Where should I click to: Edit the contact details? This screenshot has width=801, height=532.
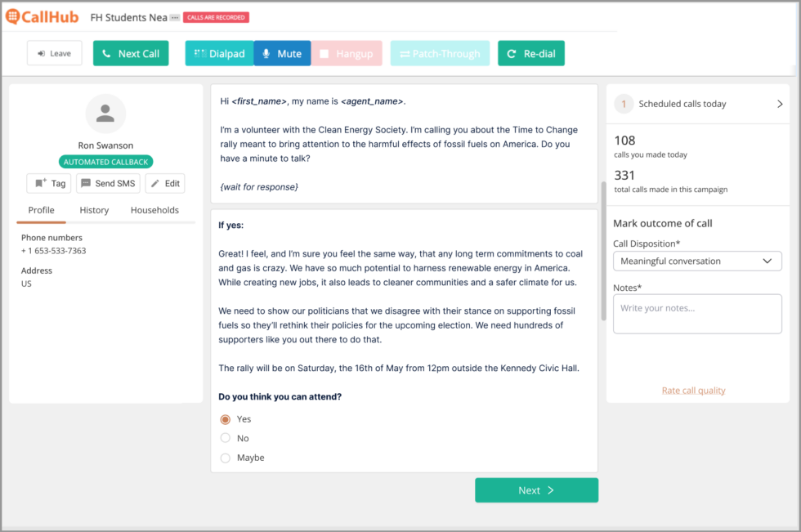[165, 183]
